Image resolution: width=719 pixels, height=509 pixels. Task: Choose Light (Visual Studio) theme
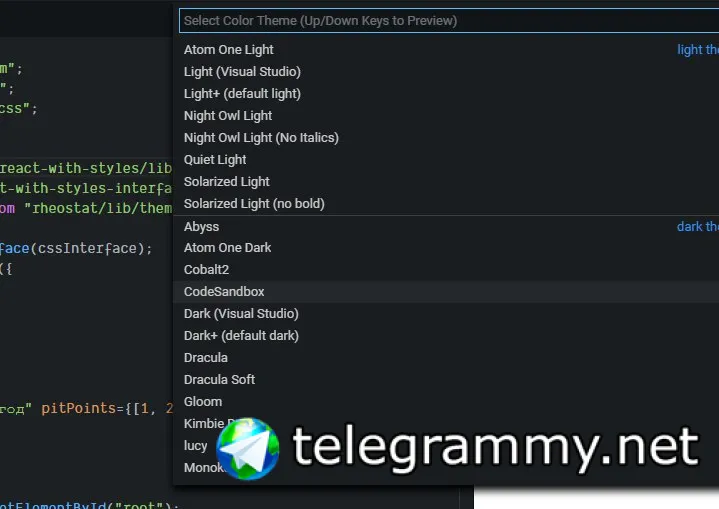pos(446,72)
